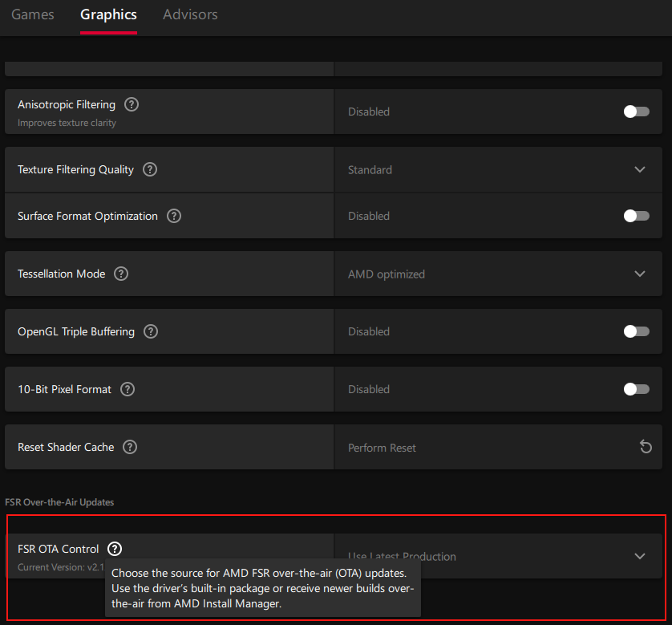The image size is (672, 625).
Task: Turn on Surface Format Optimization switch
Action: tap(636, 216)
